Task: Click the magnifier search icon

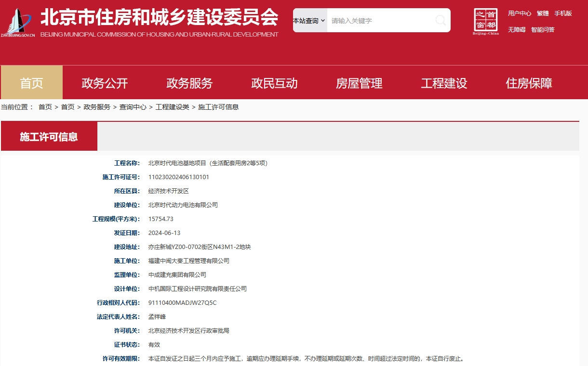Action: tap(440, 20)
